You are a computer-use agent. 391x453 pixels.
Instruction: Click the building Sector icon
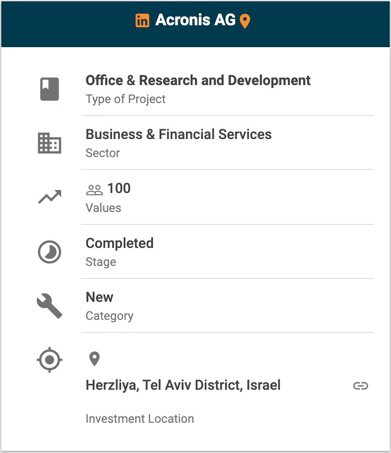tap(49, 143)
